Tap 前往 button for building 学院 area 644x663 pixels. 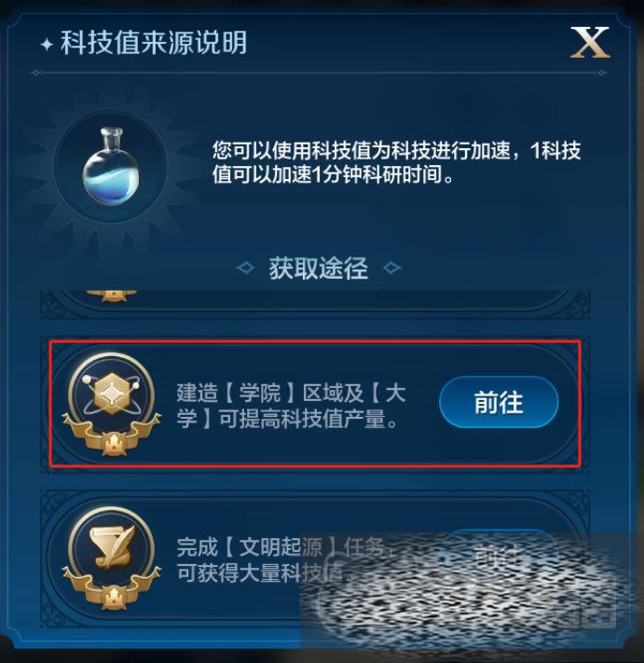coord(499,402)
